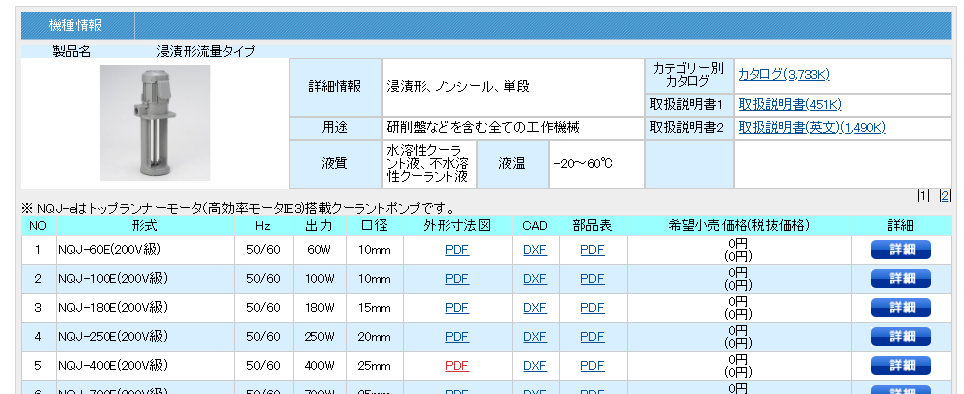This screenshot has height=394, width=964.
Task: Open the 取扱説明書(451K) manual link
Action: tap(789, 104)
